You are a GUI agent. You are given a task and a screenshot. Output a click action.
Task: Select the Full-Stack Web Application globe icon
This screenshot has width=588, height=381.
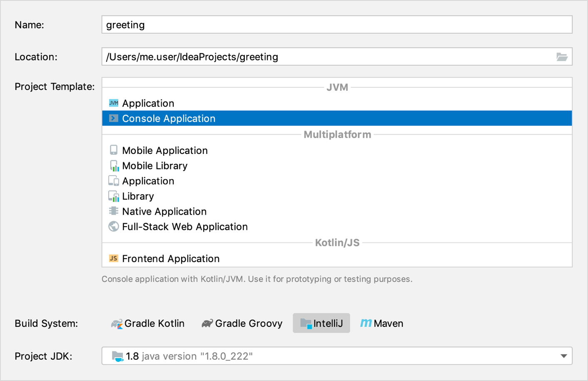coord(113,227)
